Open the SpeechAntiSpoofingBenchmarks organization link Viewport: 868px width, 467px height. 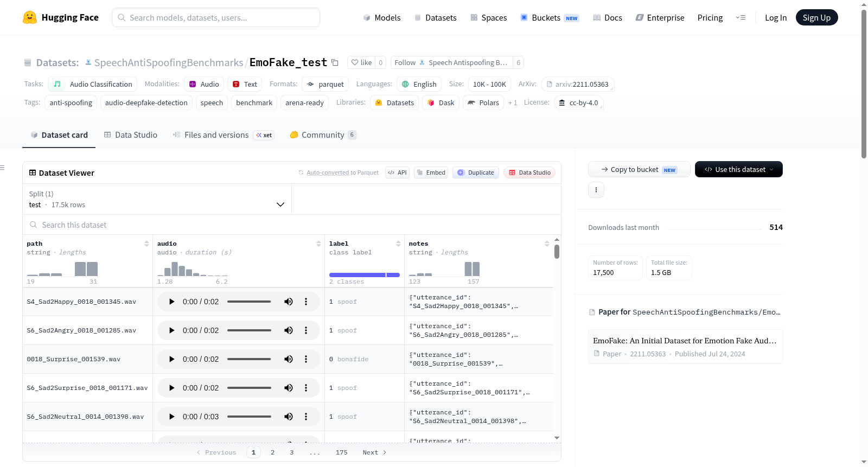(169, 62)
